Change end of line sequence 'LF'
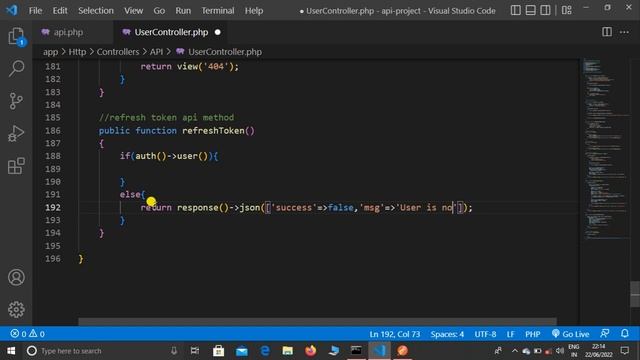This screenshot has height=360, width=640. coord(510,334)
